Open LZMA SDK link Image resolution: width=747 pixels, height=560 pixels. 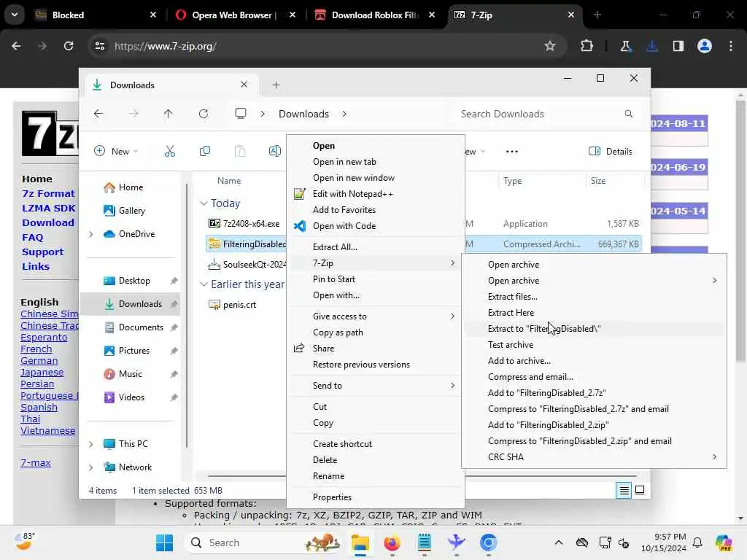click(x=49, y=209)
